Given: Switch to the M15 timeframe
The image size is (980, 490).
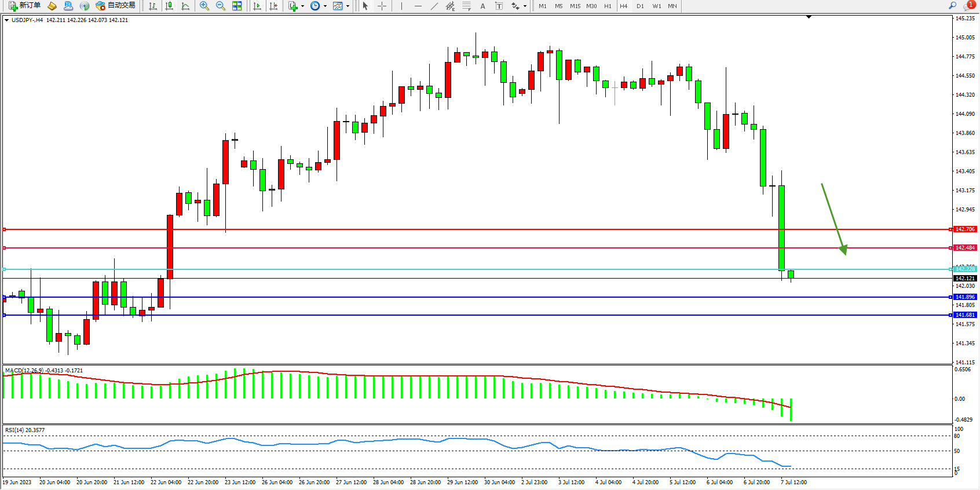Looking at the screenshot, I should pyautogui.click(x=575, y=6).
